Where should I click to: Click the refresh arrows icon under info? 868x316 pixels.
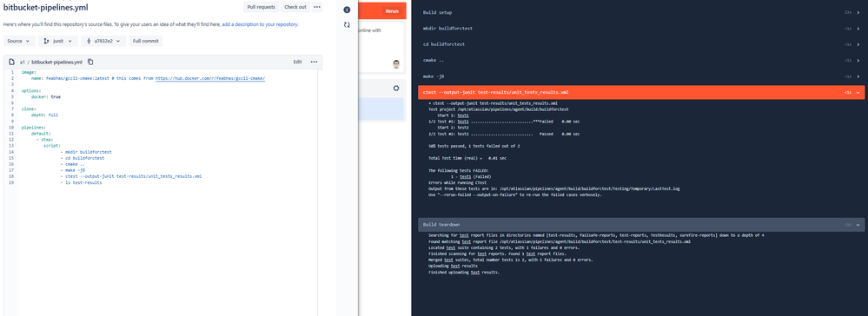(347, 25)
